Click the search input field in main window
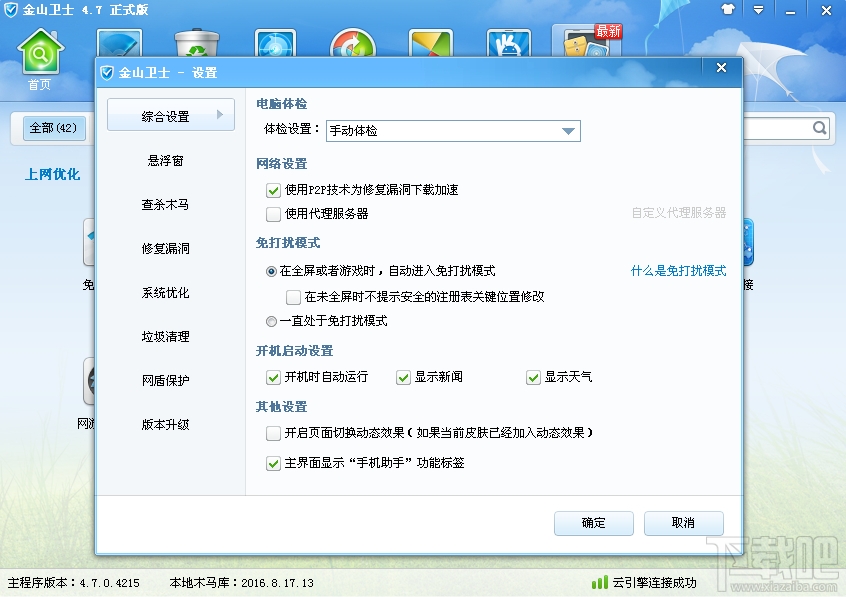Image resolution: width=846 pixels, height=597 pixels. tap(777, 128)
